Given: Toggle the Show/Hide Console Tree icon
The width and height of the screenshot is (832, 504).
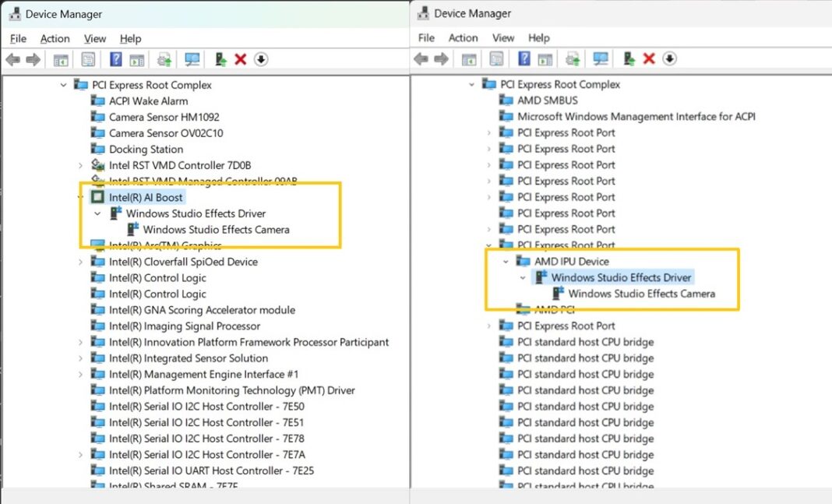Looking at the screenshot, I should [x=60, y=59].
